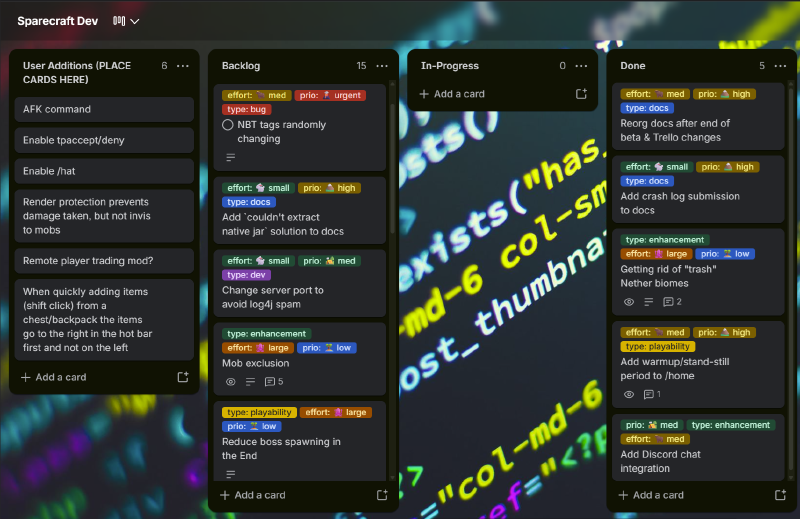Expand the board view dropdown chevron
The width and height of the screenshot is (800, 519).
(x=135, y=21)
